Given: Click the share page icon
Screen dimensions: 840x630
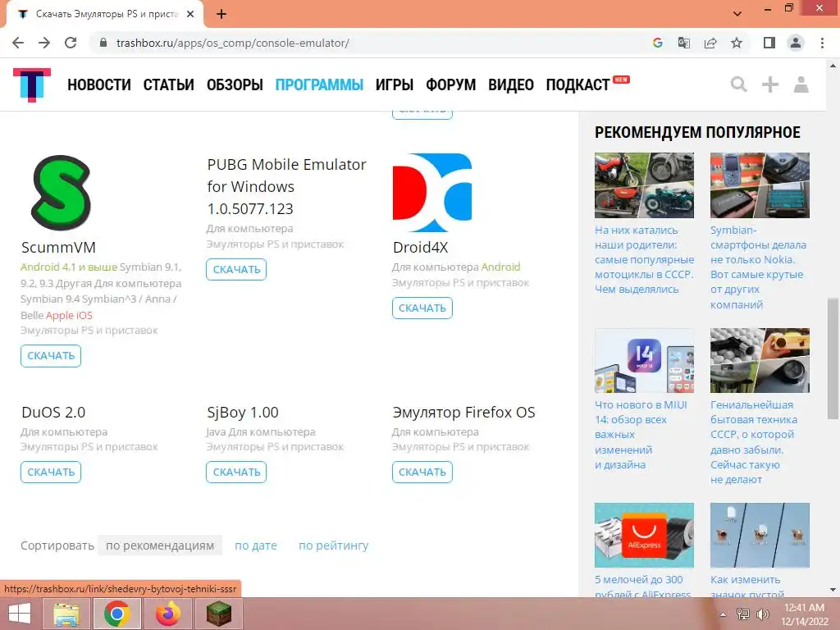Looking at the screenshot, I should click(710, 43).
